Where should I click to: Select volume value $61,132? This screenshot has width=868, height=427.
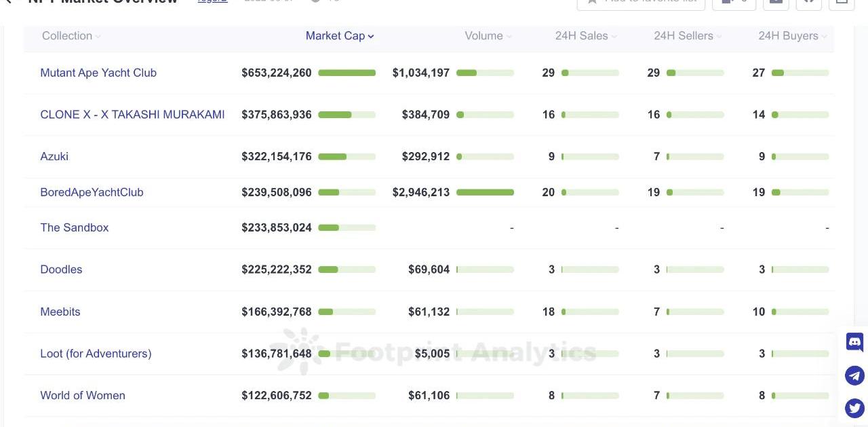pos(429,312)
